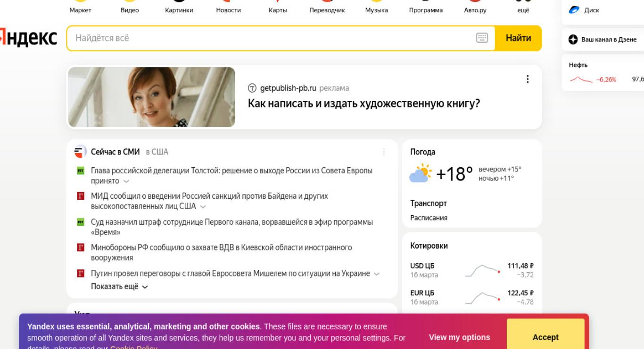Open the Cookie Policy link
Viewport: 644px width, 349px height.
[x=134, y=347]
